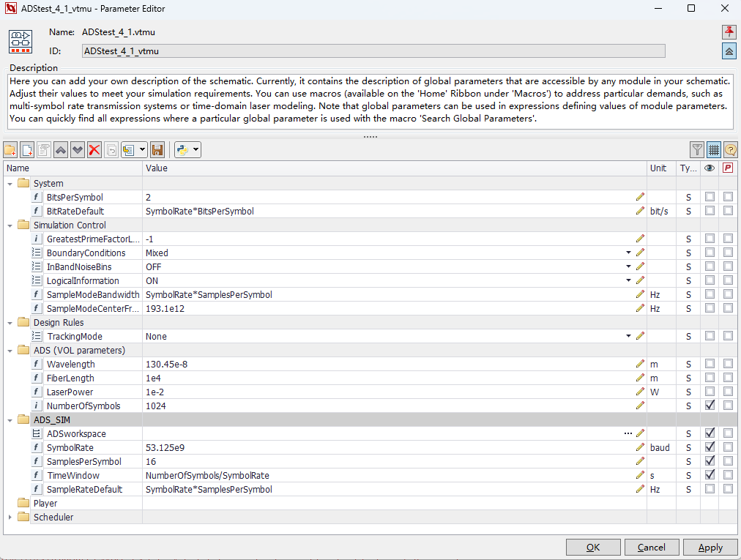The image size is (741, 560).
Task: Uncheck visibility checkbox for TimeWindow
Action: [x=710, y=475]
